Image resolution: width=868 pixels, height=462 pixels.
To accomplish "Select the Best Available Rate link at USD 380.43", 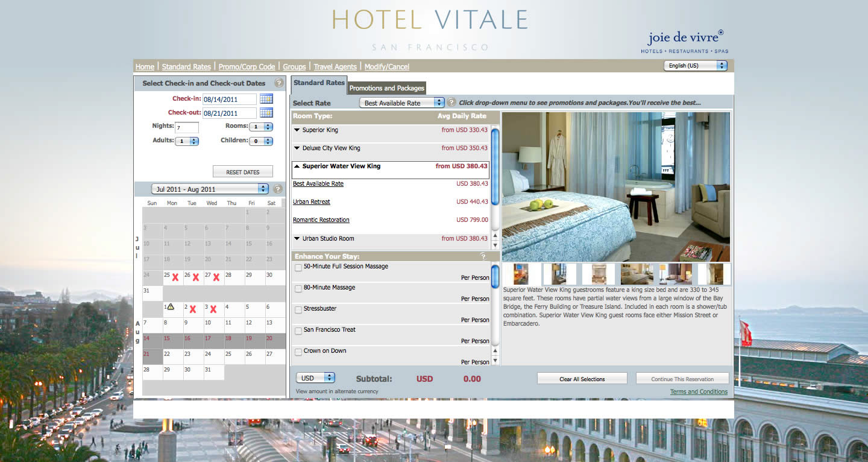I will (x=318, y=184).
